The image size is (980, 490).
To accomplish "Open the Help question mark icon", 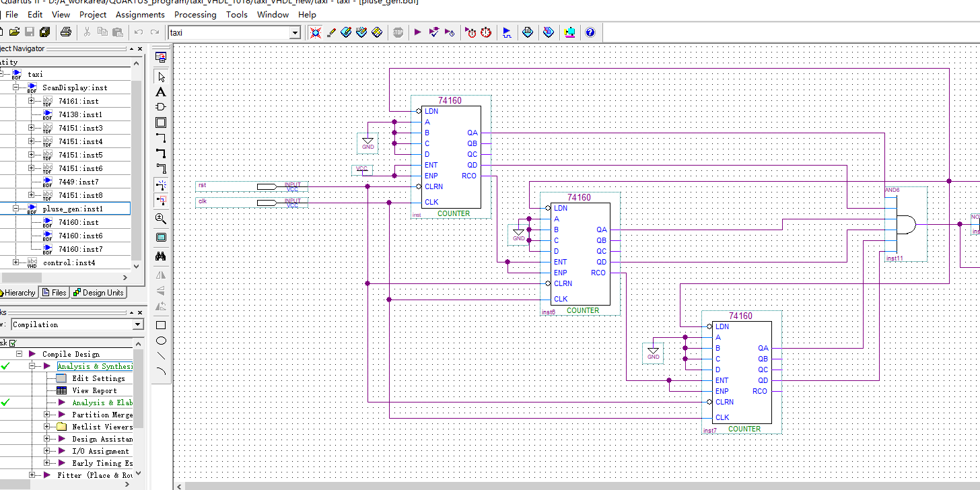I will [590, 32].
